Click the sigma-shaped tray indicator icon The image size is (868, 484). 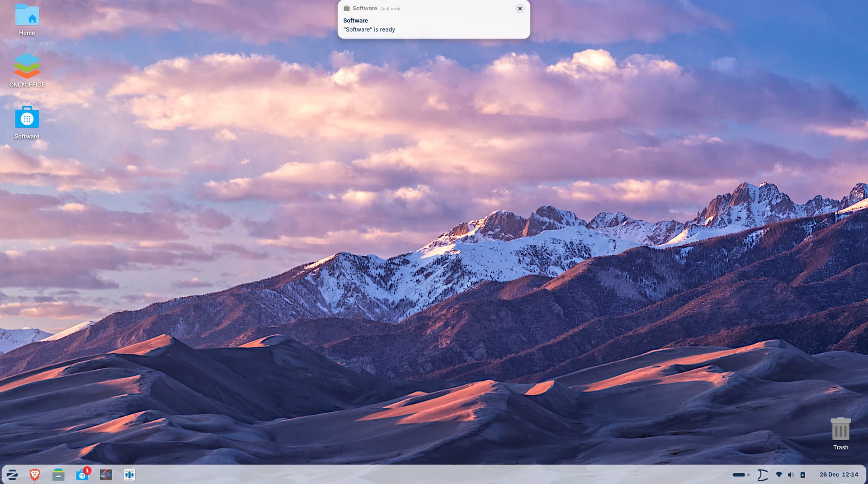point(763,475)
